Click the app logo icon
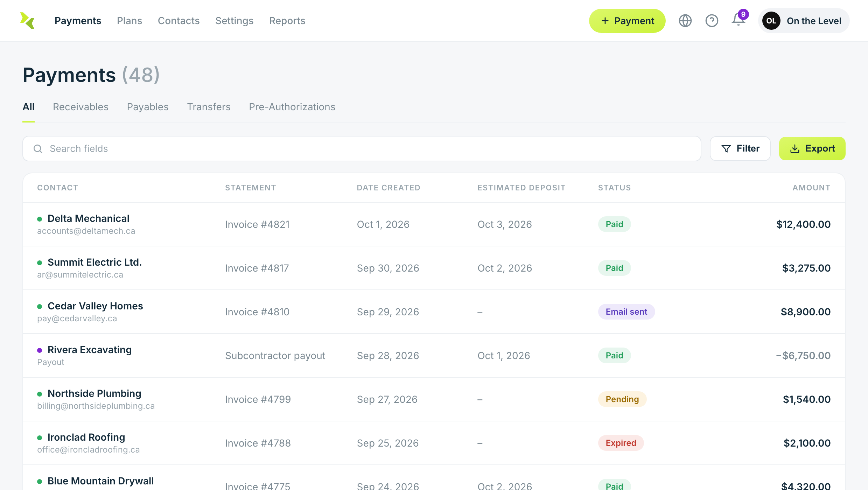Viewport: 868px width, 490px height. (x=27, y=21)
